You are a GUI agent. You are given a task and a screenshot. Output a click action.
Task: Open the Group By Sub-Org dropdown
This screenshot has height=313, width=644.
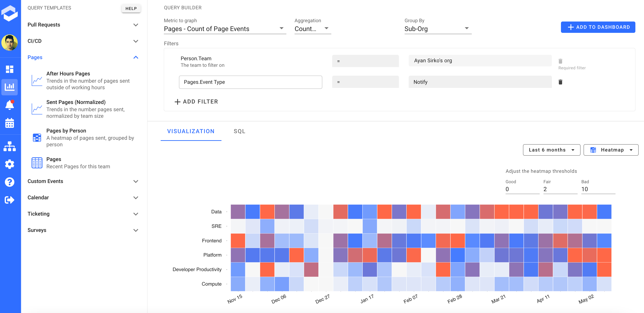[x=438, y=29]
